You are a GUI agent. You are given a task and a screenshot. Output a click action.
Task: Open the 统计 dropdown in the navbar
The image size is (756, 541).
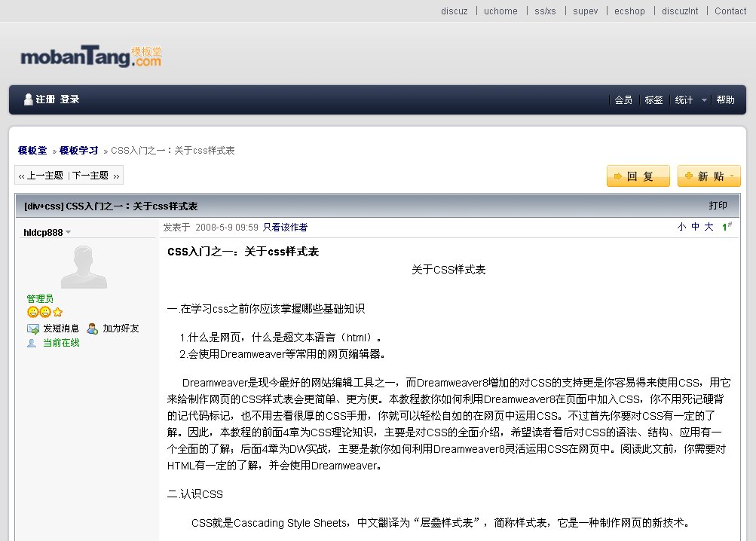click(x=684, y=99)
